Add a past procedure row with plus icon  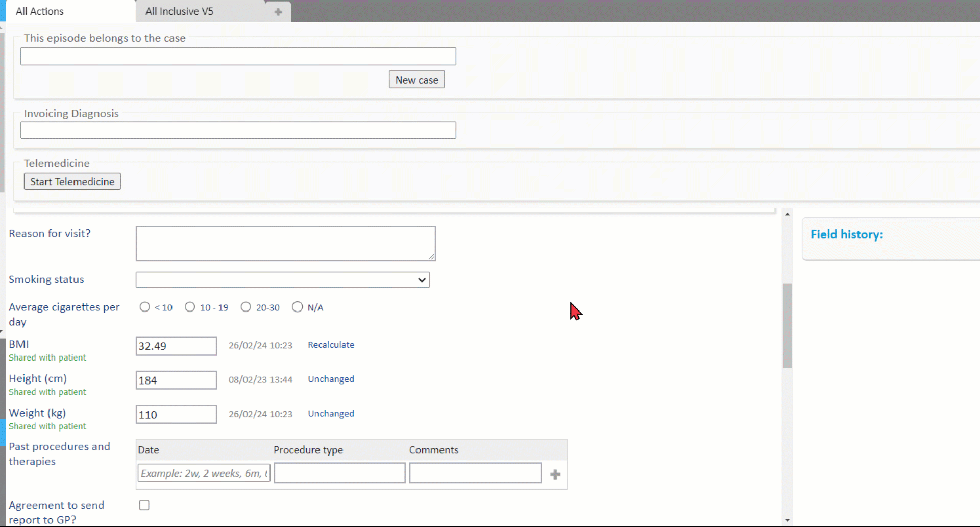(555, 474)
